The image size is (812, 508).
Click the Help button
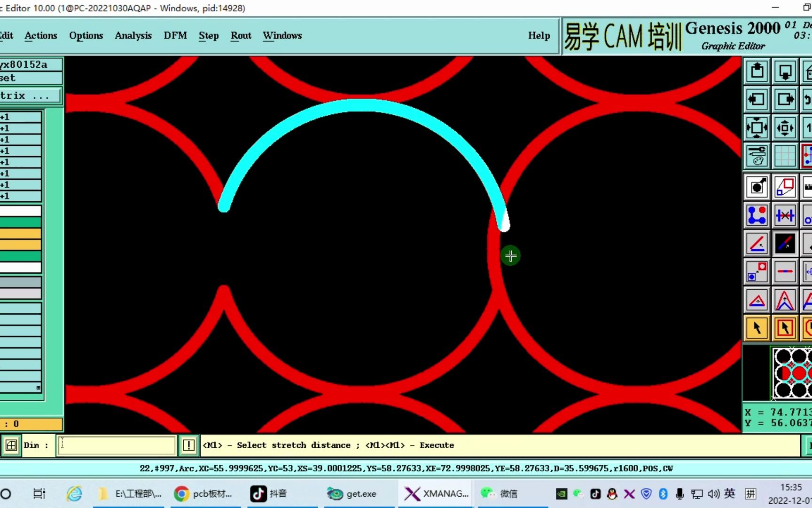pyautogui.click(x=539, y=36)
